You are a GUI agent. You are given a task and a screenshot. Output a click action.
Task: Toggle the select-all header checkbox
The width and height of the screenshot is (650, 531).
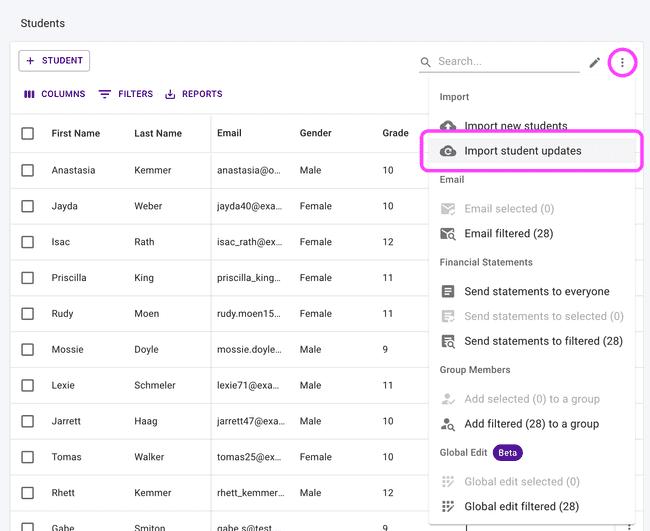click(x=28, y=134)
